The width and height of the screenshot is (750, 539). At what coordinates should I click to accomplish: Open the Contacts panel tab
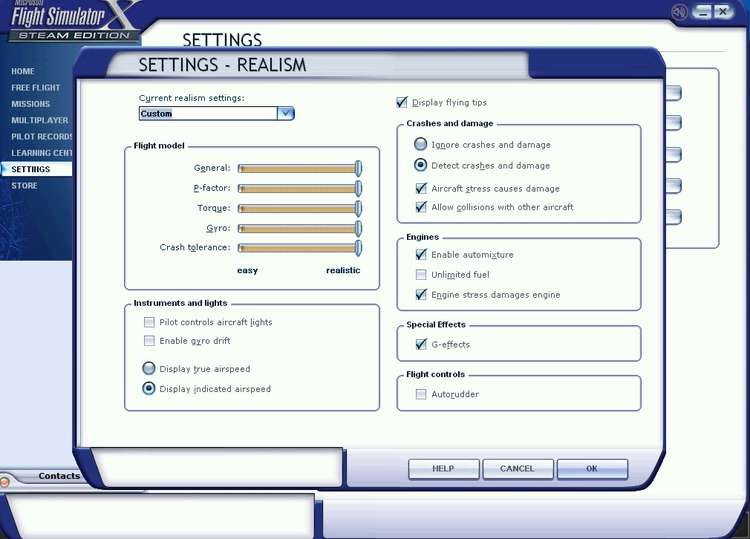[59, 476]
